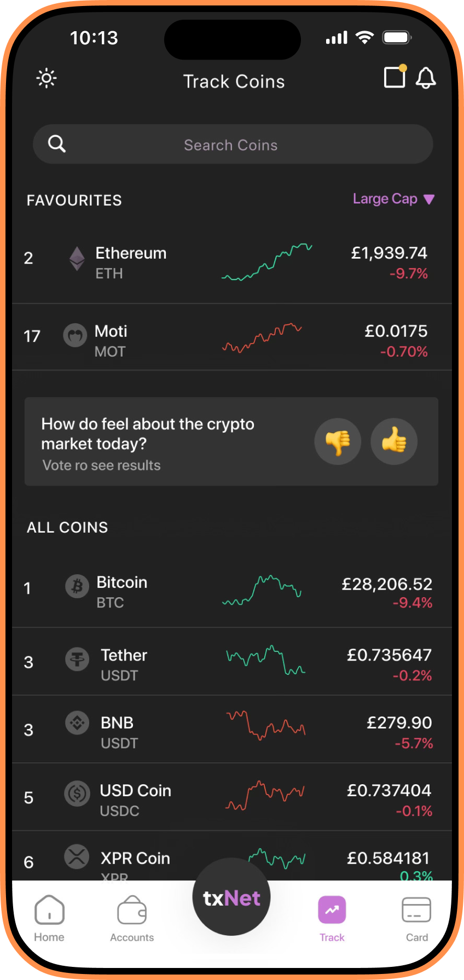Tap the USD Coin logo icon
The image size is (464, 980).
click(x=77, y=793)
